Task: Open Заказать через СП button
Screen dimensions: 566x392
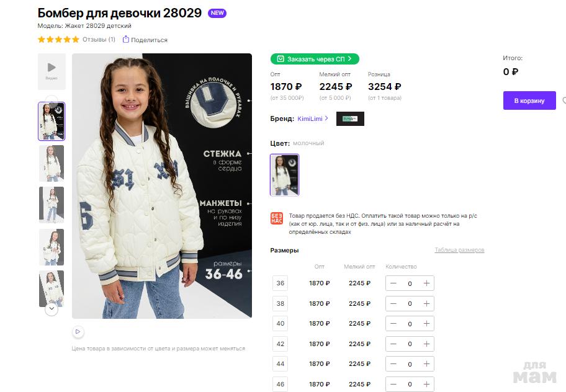Action: coord(315,59)
